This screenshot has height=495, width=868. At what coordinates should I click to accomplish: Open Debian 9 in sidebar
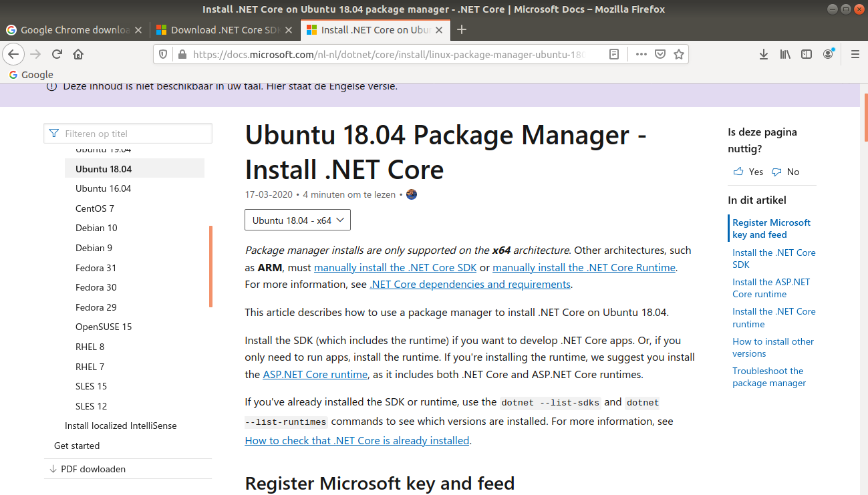(94, 248)
